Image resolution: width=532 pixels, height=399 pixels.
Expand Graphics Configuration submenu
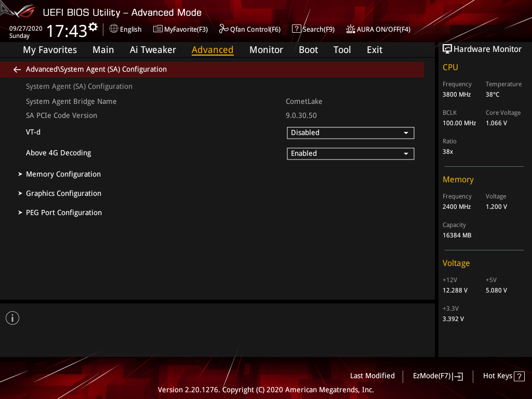(x=63, y=193)
